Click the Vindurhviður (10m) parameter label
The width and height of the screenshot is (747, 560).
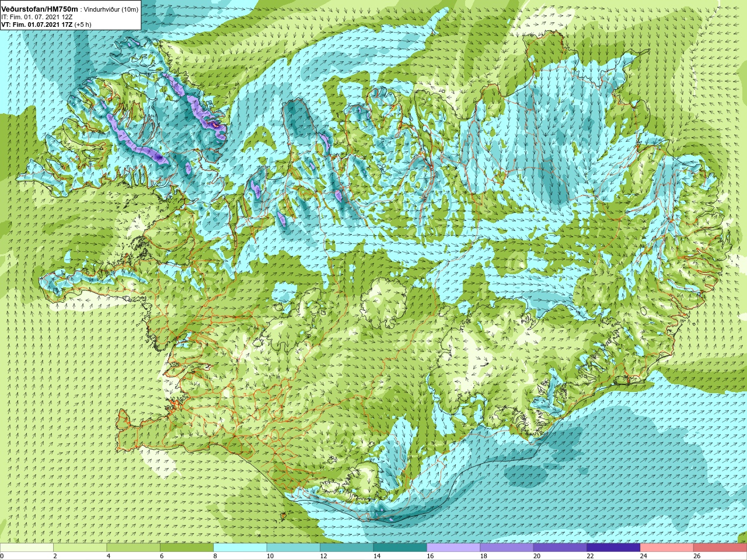click(111, 9)
